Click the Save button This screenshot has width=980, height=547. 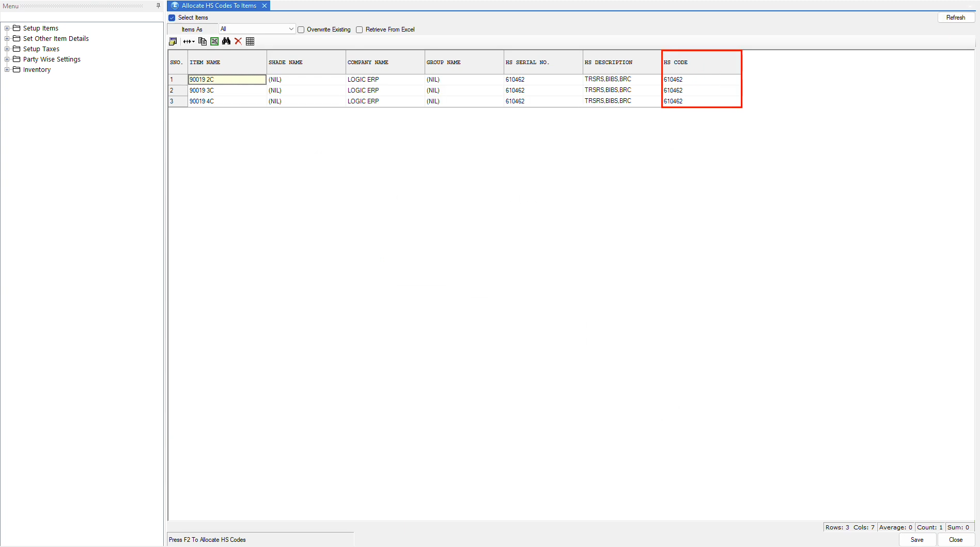917,540
